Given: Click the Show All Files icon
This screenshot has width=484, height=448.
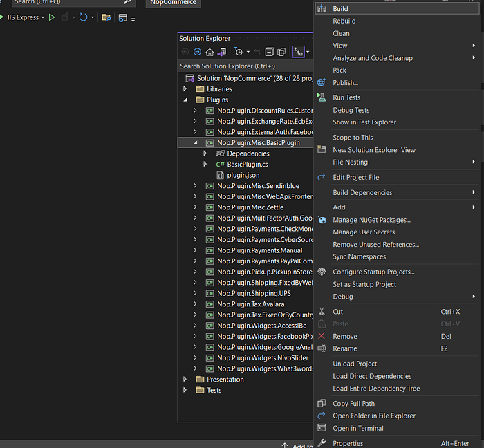Looking at the screenshot, I should (281, 52).
